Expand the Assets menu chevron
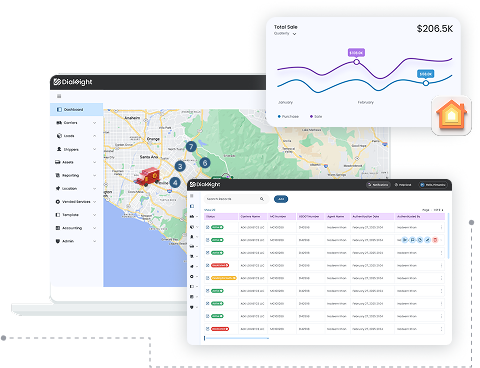This screenshot has width=480, height=368. click(x=95, y=162)
